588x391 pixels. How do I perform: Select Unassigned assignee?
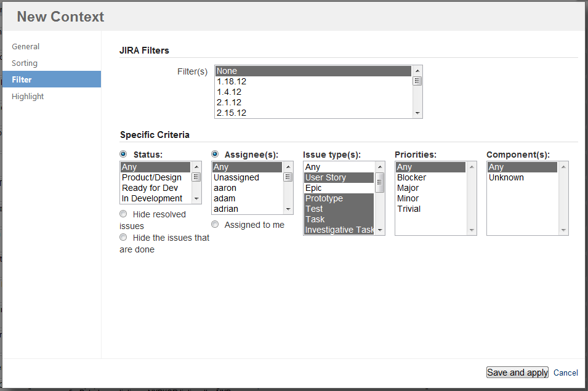pyautogui.click(x=247, y=178)
